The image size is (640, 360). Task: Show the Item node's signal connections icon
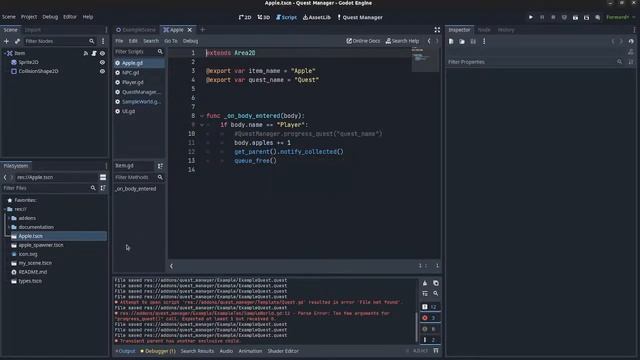tap(86, 53)
